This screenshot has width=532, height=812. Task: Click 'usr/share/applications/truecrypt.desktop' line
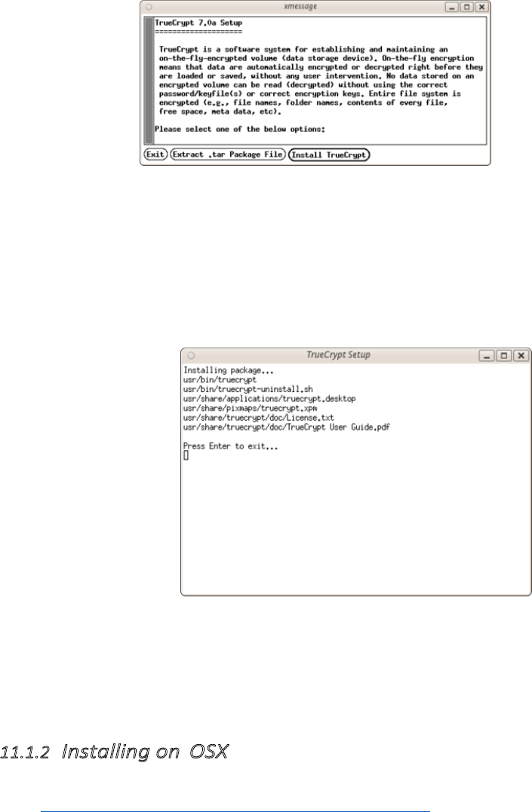click(x=269, y=399)
